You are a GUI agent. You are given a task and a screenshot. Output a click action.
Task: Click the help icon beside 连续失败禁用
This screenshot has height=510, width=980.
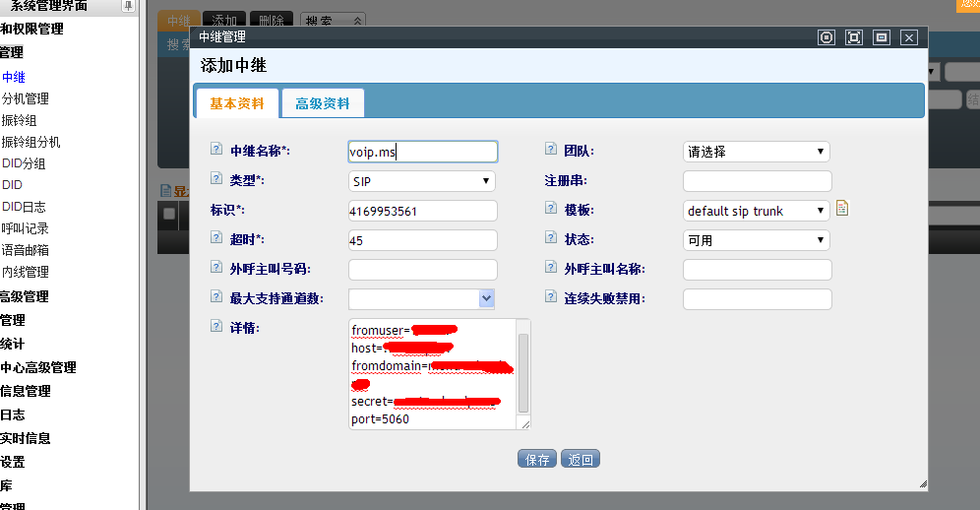click(551, 296)
